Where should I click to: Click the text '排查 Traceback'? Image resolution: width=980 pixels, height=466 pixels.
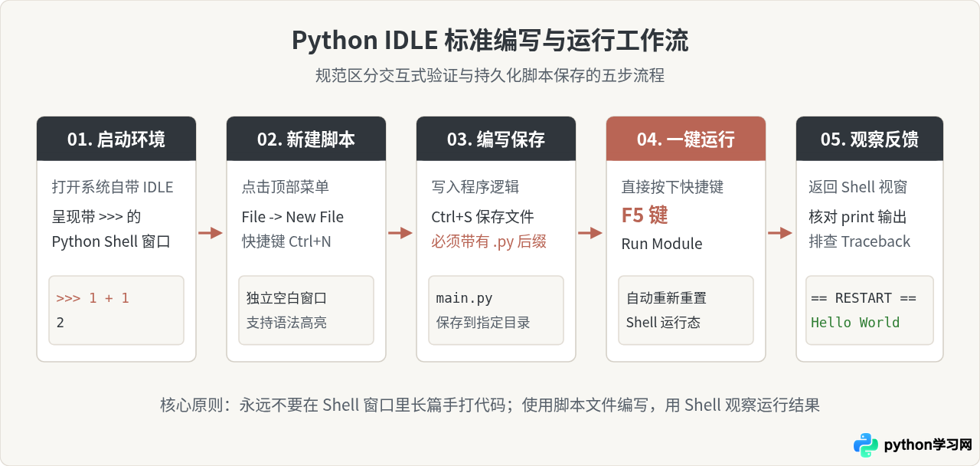coord(860,241)
